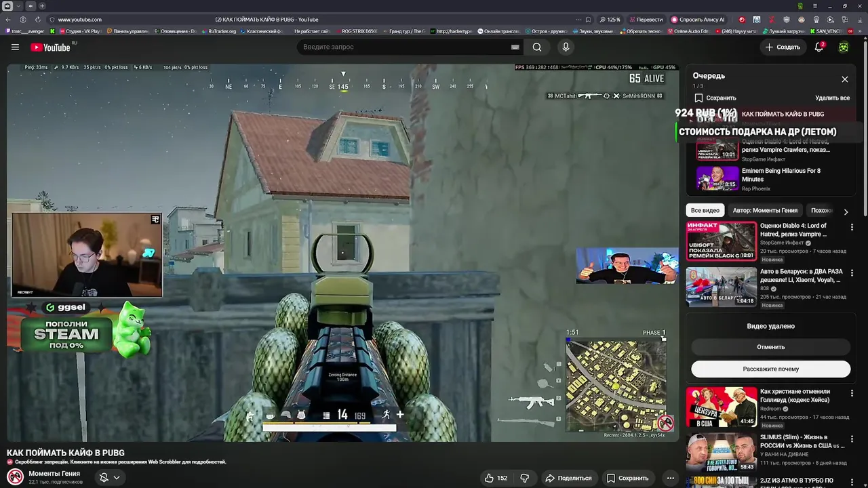Click the address bar www.youtube.com

pyautogui.click(x=79, y=20)
